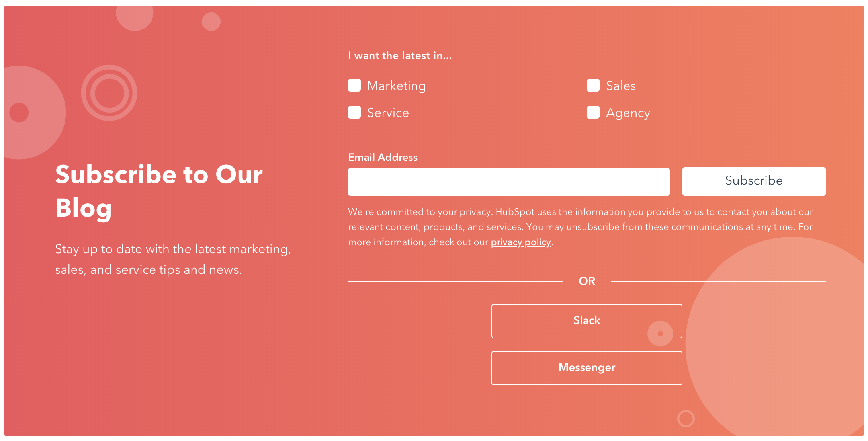This screenshot has height=441, width=868.
Task: Disable the Agency topic checkbox
Action: click(593, 113)
